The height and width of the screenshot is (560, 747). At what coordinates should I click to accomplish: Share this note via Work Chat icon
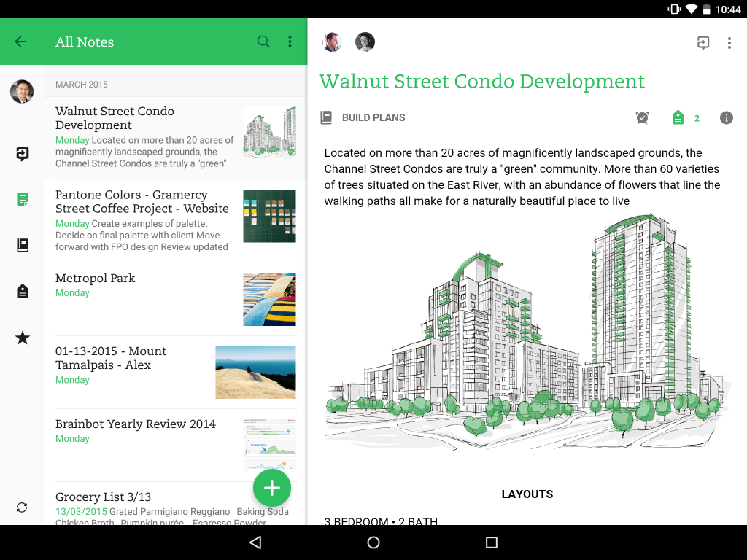[703, 43]
